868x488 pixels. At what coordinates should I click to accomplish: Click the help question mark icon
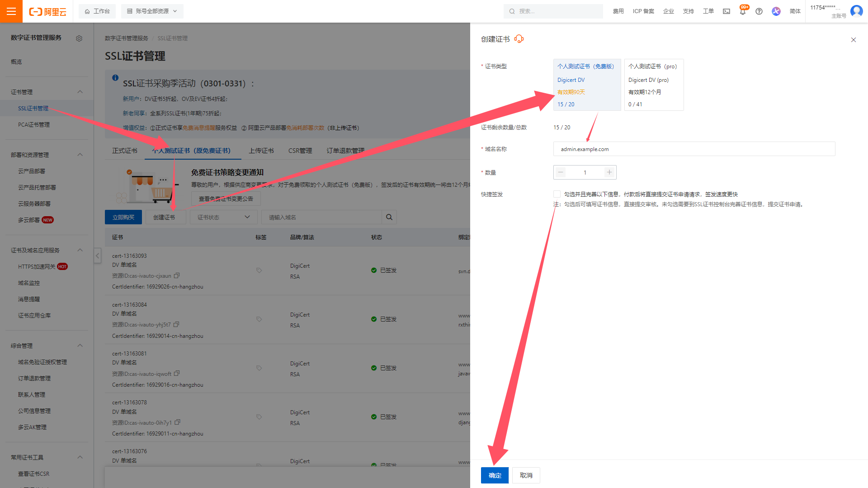(759, 11)
